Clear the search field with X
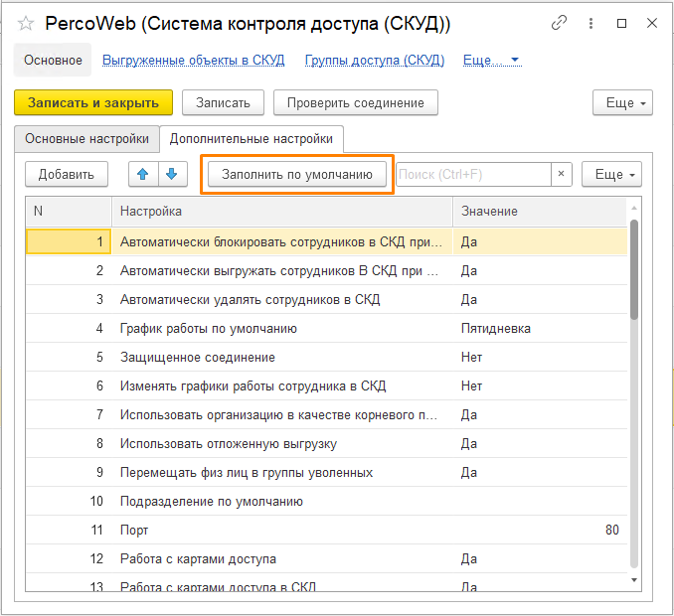The height and width of the screenshot is (616, 674). pyautogui.click(x=562, y=174)
